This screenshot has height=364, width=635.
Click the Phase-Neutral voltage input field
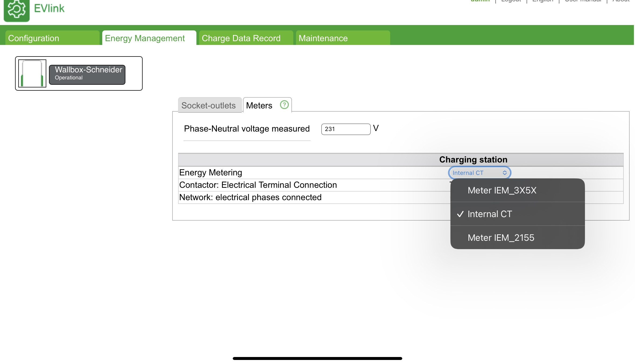click(345, 129)
